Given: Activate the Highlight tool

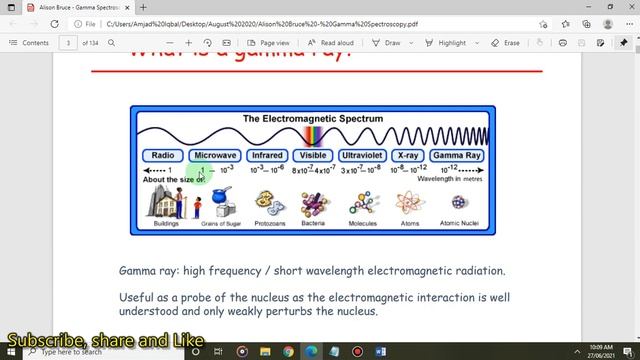Looking at the screenshot, I should (445, 43).
